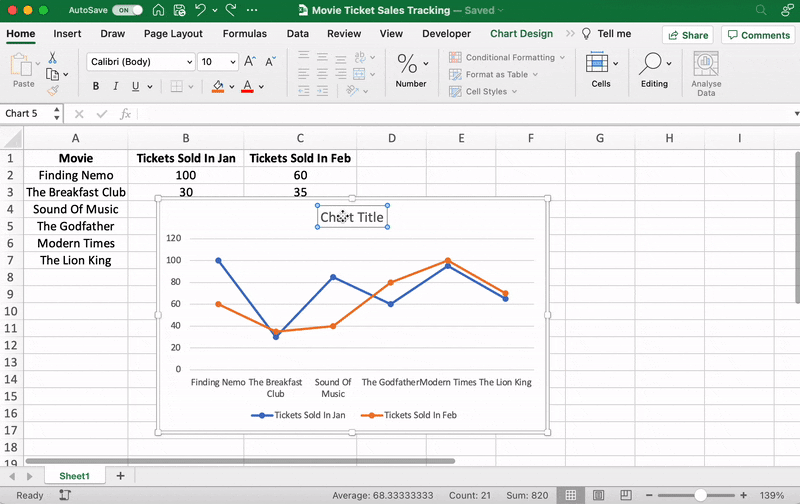Apply Italic formatting

click(x=115, y=87)
